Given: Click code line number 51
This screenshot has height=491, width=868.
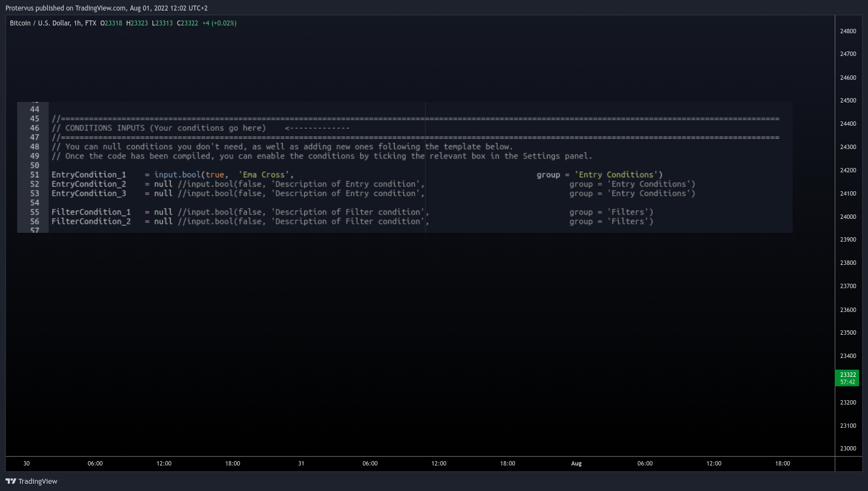Looking at the screenshot, I should (x=34, y=175).
